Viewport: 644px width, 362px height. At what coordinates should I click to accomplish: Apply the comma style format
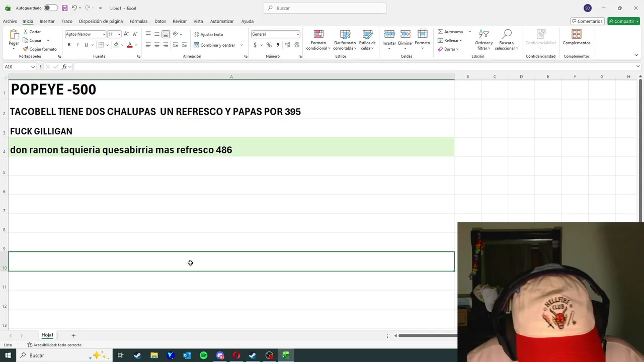click(x=278, y=45)
